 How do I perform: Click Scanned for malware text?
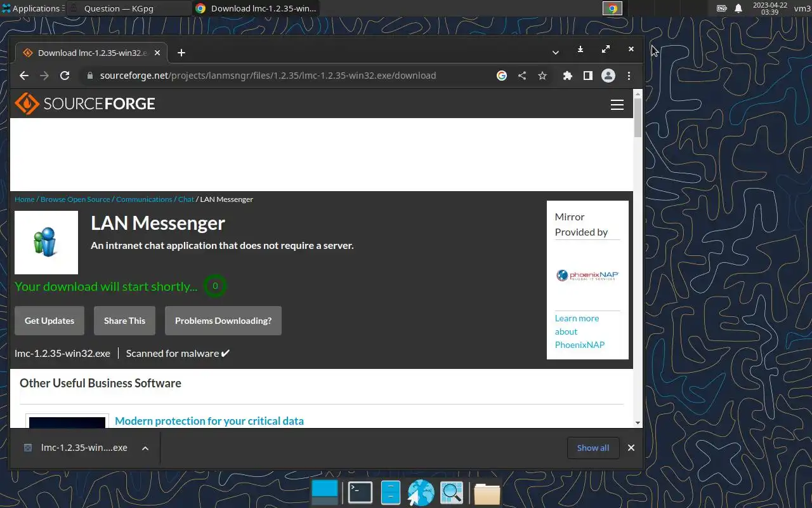click(x=173, y=353)
